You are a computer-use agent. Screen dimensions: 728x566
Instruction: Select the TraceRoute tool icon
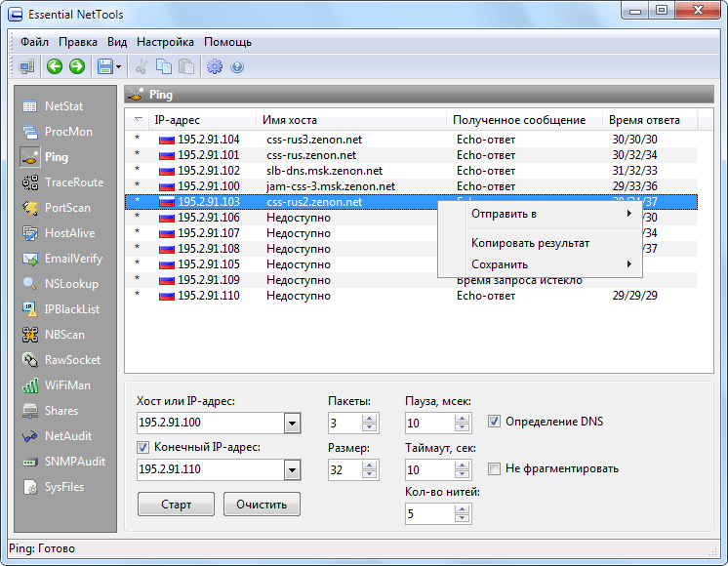(30, 182)
